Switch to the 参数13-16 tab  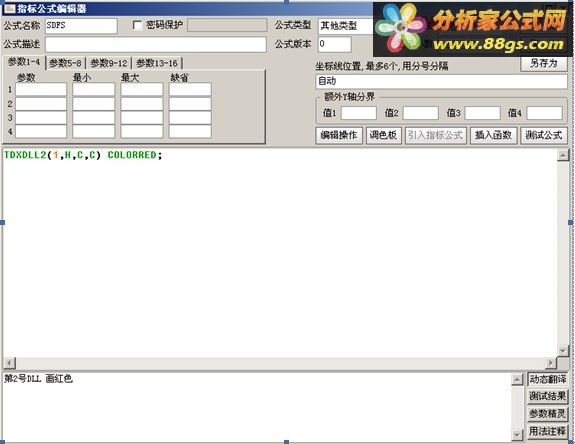pyautogui.click(x=157, y=63)
